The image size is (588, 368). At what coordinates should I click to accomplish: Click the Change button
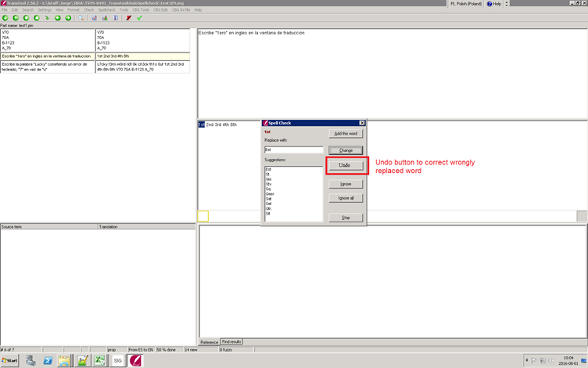coord(345,150)
